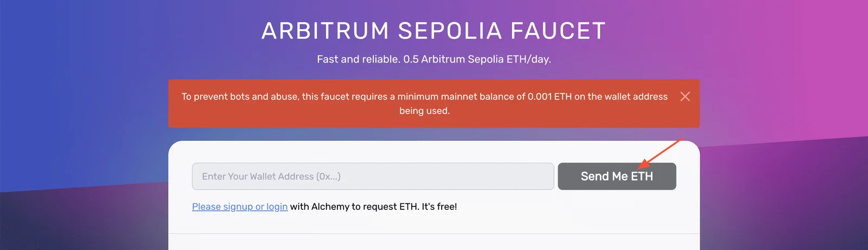Click the 'ETH' label on the send button
Image resolution: width=868 pixels, height=250 pixels.
642,176
